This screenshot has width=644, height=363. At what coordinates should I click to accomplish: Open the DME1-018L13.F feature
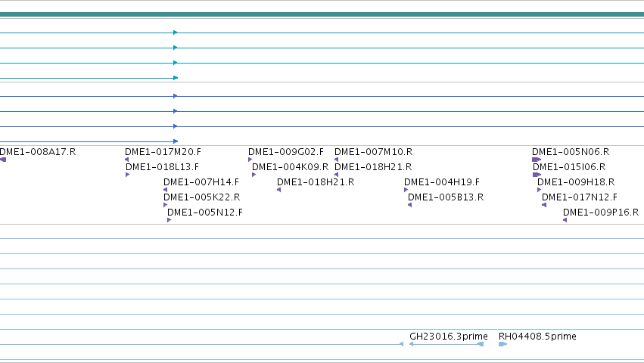[x=162, y=167]
